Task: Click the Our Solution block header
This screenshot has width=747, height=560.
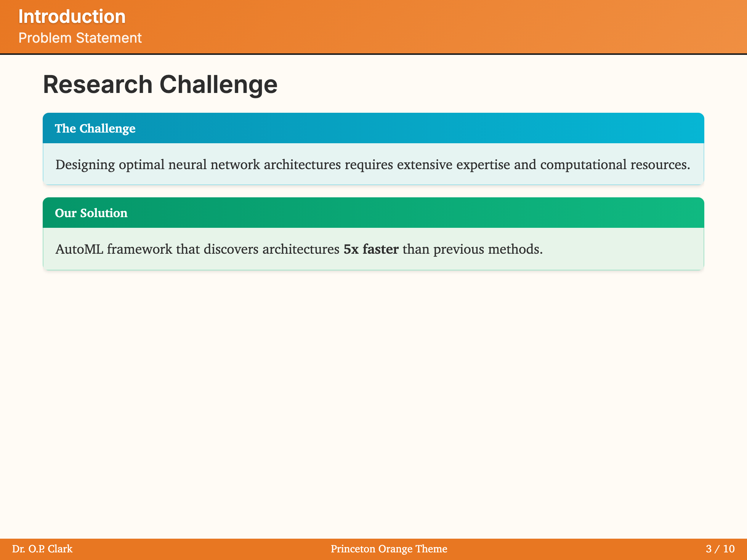Action: pos(91,213)
